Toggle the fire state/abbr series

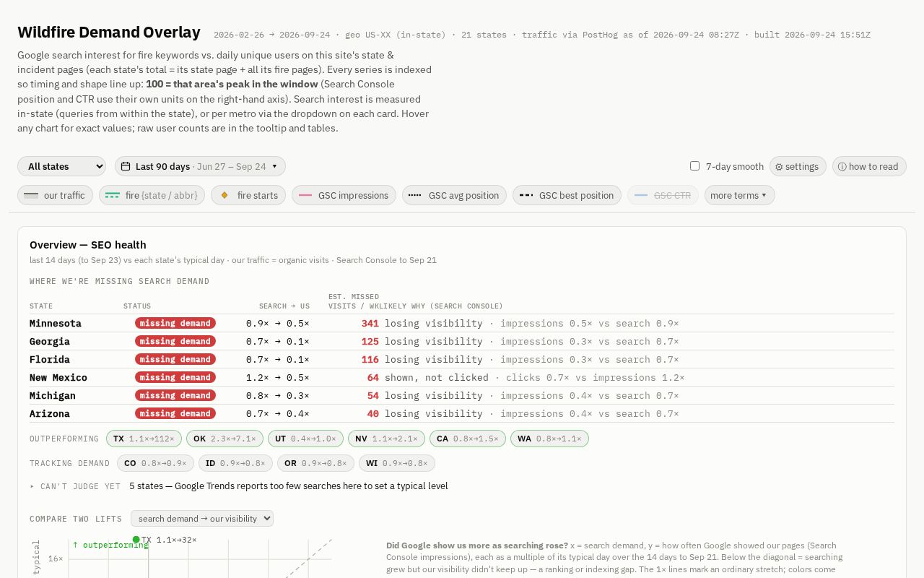click(152, 195)
